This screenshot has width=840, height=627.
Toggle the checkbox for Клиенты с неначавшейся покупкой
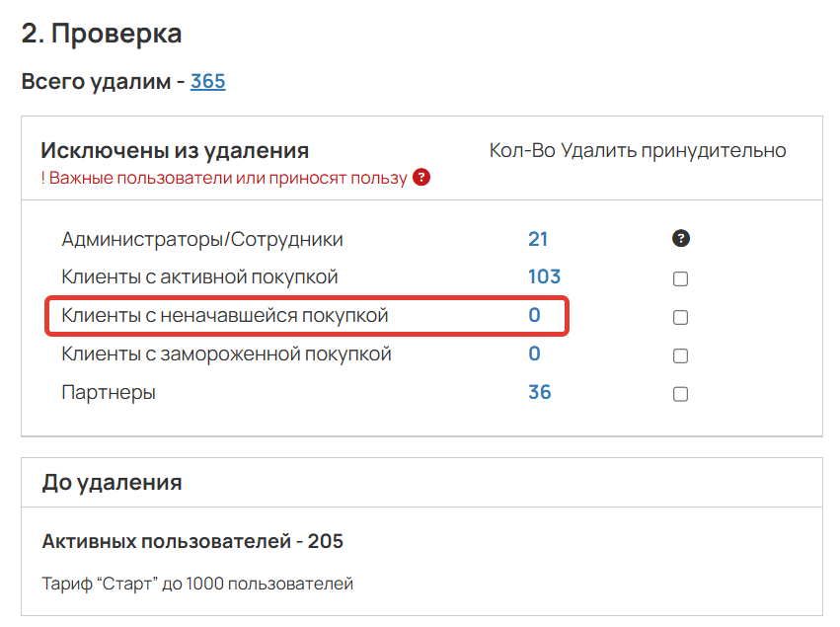[x=680, y=317]
